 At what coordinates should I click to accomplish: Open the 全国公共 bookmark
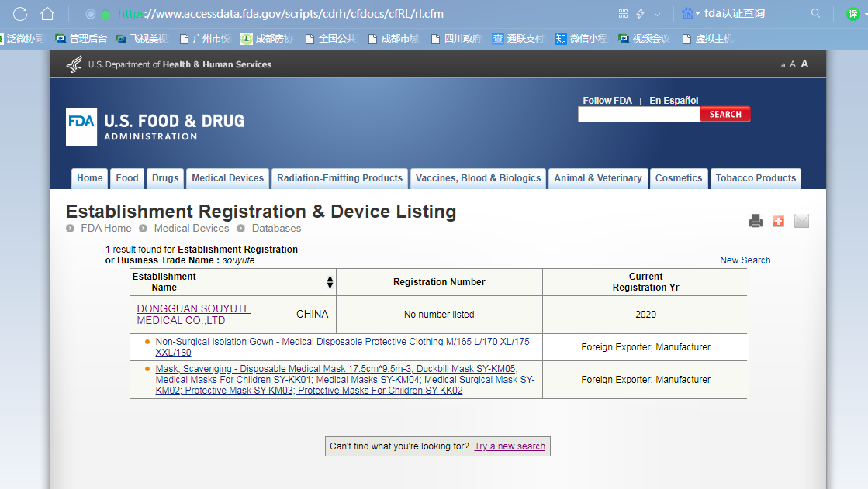(330, 38)
